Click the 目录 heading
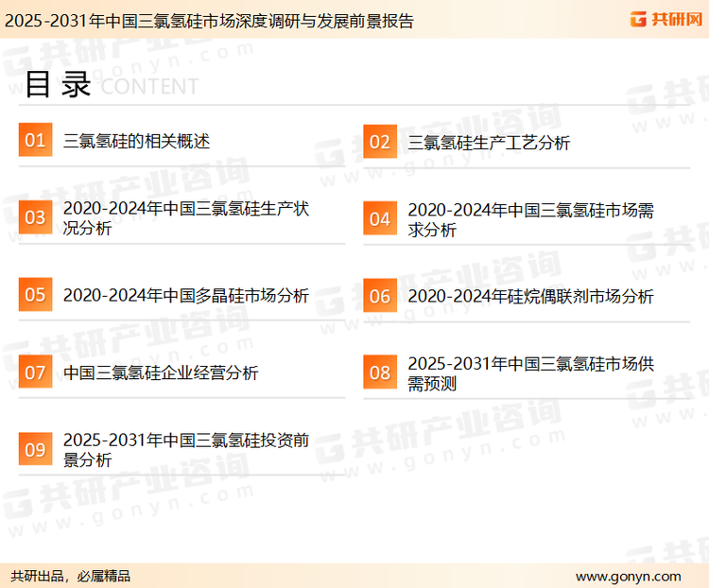This screenshot has width=709, height=588. (x=58, y=84)
